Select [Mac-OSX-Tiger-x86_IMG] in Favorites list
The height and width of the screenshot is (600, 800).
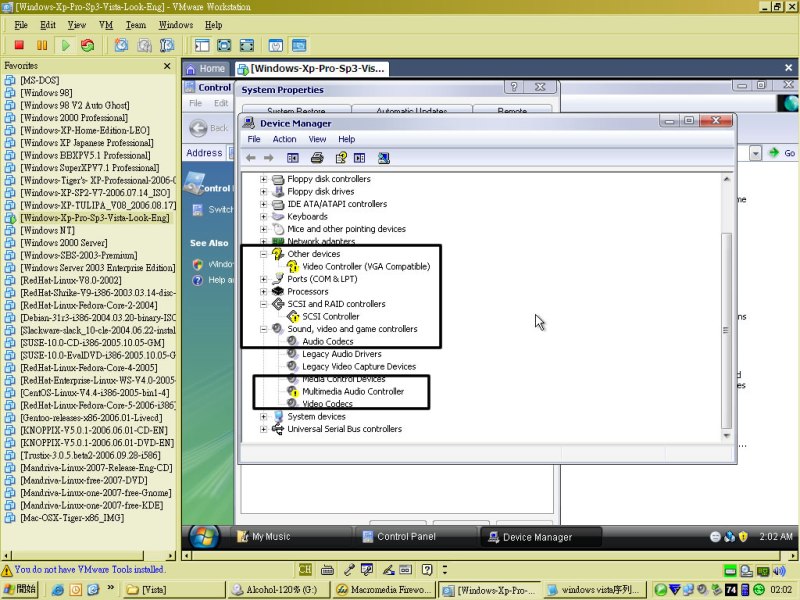[72, 518]
